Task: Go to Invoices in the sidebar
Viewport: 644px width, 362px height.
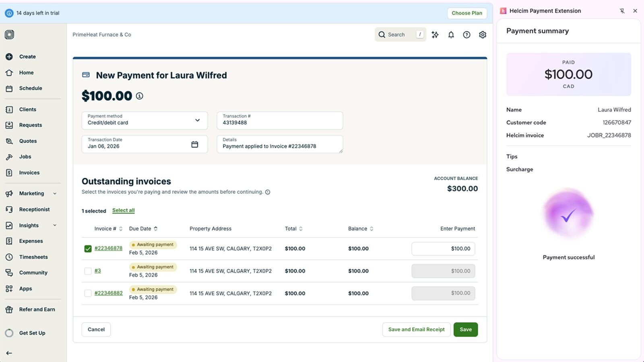Action: [29, 173]
